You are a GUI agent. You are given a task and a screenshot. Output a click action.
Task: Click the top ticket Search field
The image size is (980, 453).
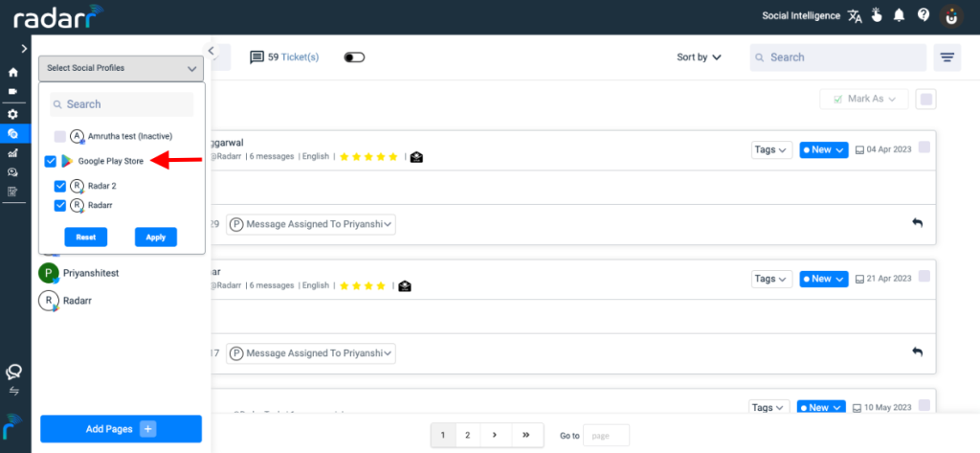click(x=838, y=57)
